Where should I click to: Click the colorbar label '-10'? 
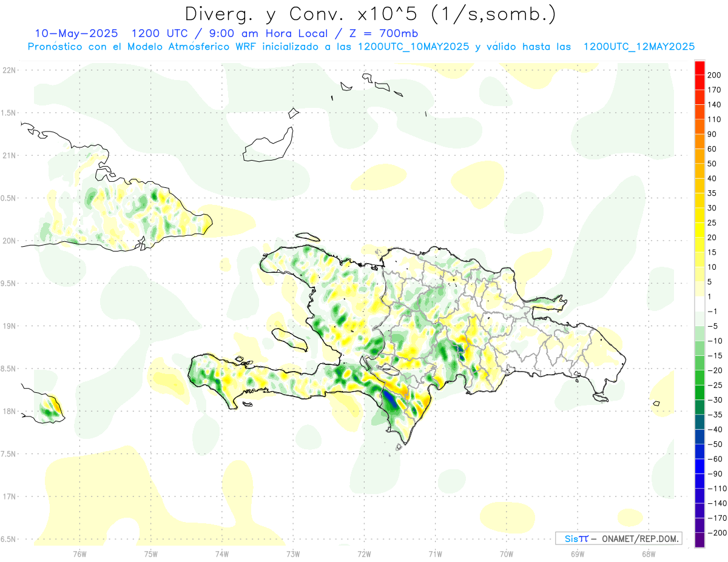(716, 341)
